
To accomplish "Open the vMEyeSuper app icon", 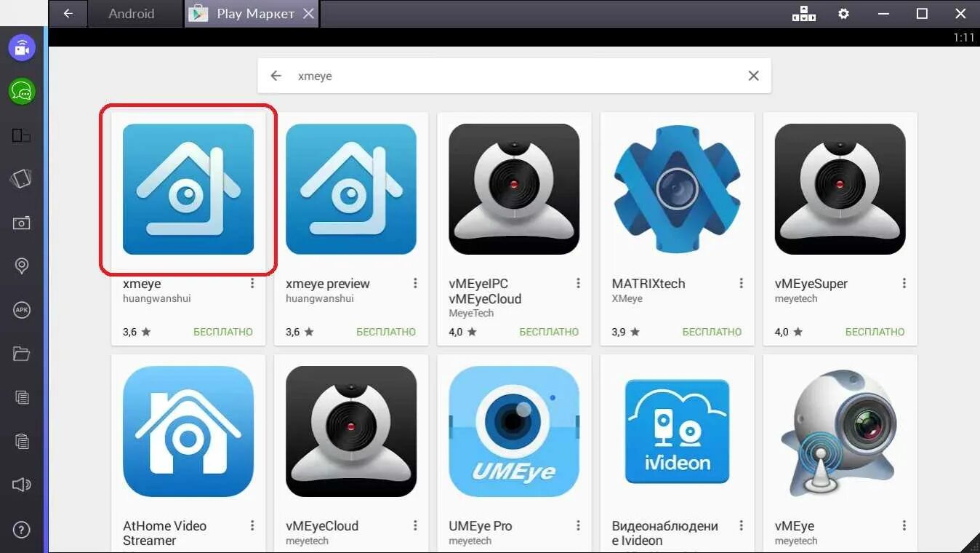I will tap(840, 189).
